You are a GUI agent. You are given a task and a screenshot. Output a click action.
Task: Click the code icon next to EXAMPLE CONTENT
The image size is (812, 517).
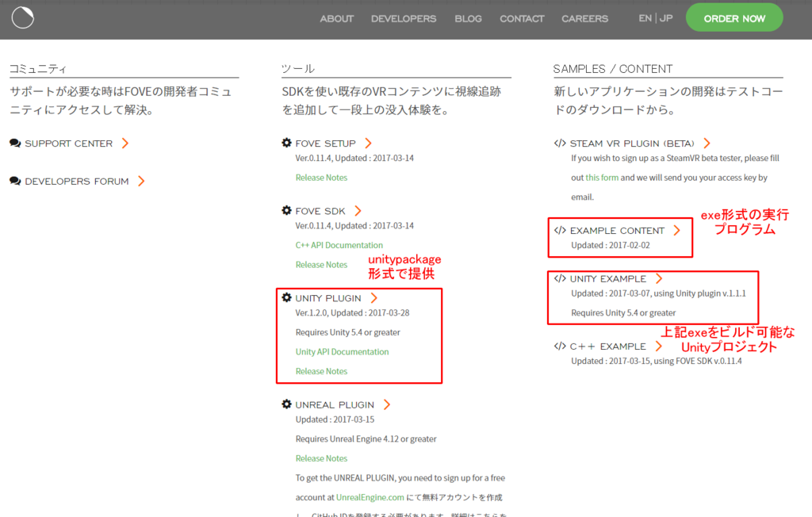tap(560, 230)
